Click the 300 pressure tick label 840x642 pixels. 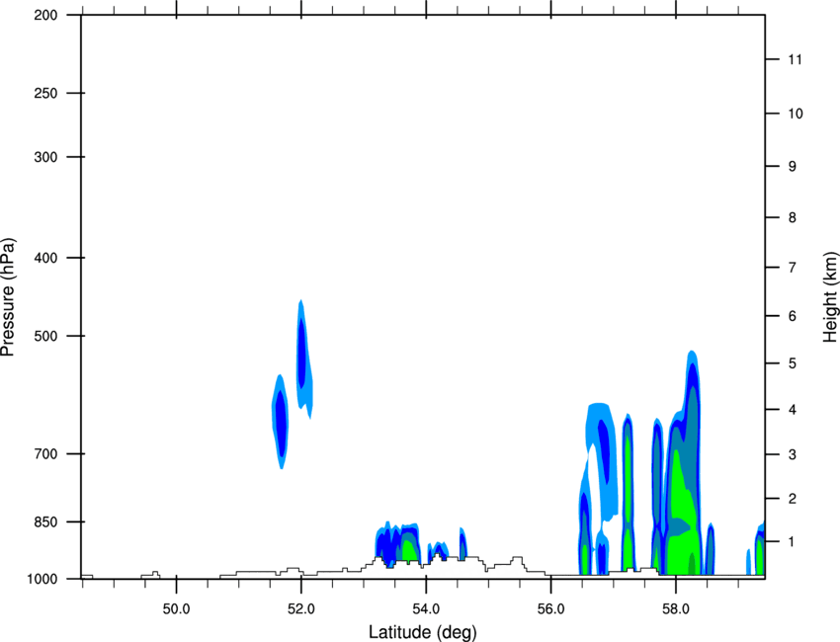(x=46, y=157)
